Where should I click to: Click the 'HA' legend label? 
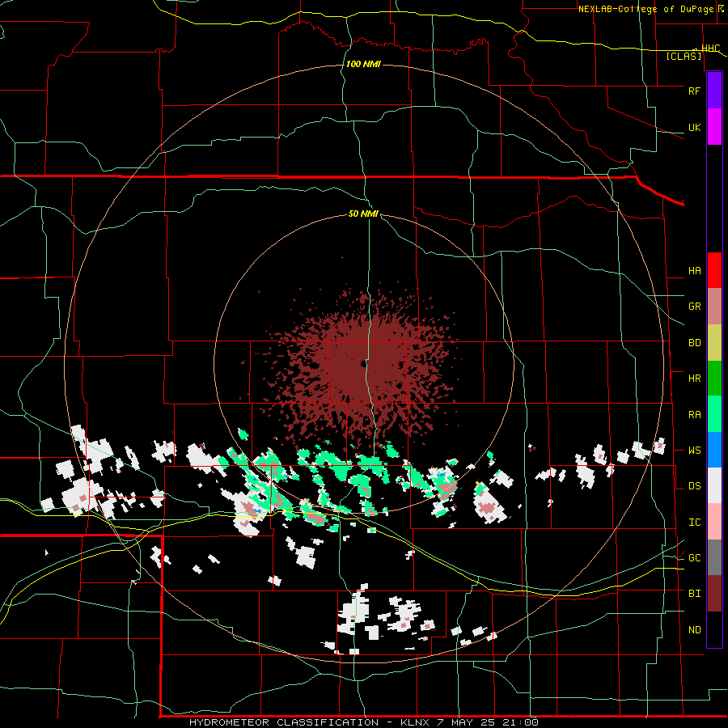coord(694,271)
